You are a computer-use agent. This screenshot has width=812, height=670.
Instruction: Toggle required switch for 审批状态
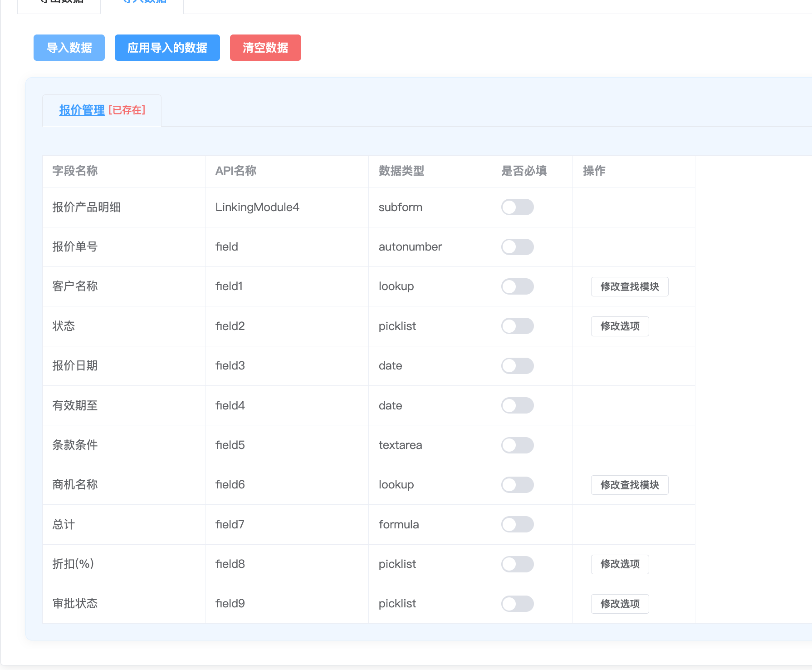tap(517, 604)
